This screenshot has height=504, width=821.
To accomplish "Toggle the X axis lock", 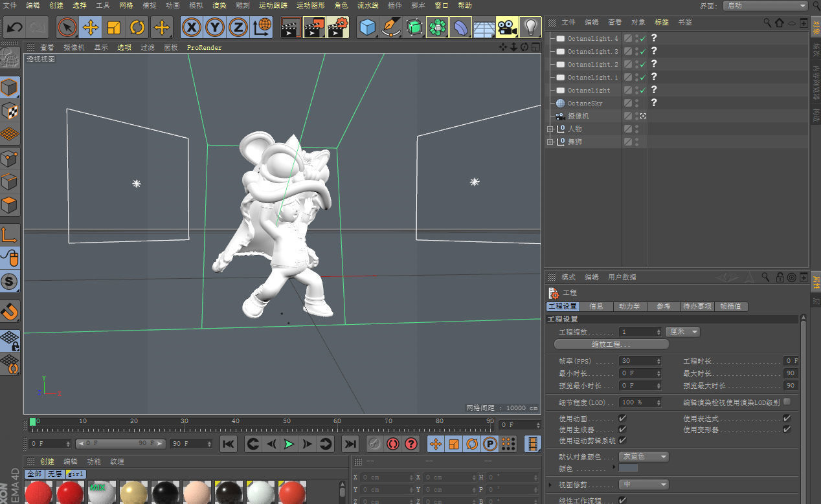I will pos(191,28).
